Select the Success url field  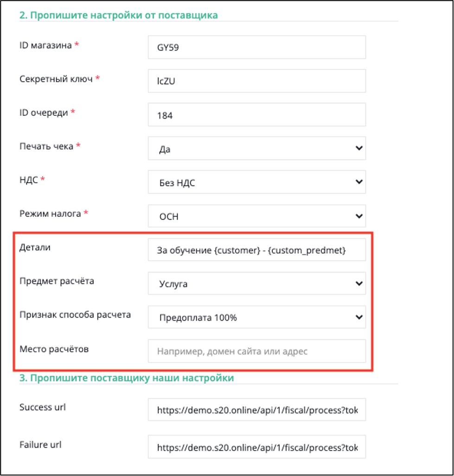257,410
